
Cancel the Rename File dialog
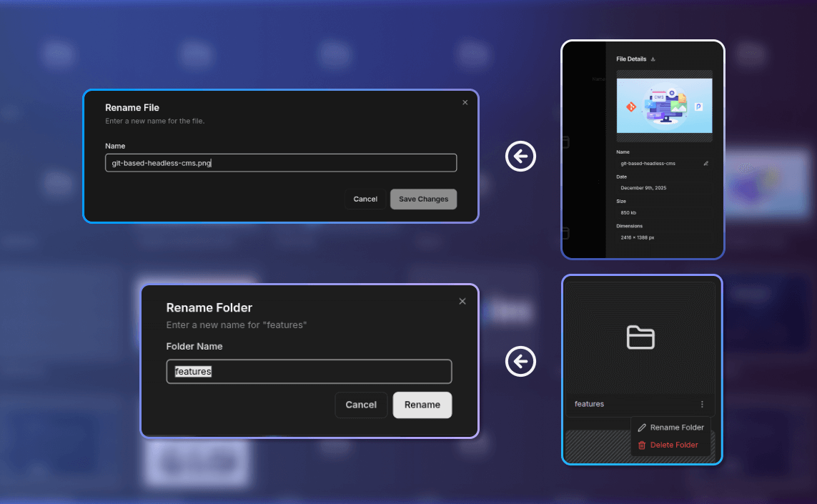(x=365, y=199)
